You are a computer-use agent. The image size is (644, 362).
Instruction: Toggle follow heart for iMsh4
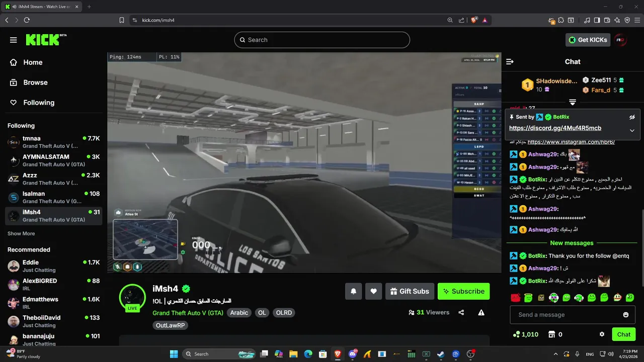click(x=373, y=291)
